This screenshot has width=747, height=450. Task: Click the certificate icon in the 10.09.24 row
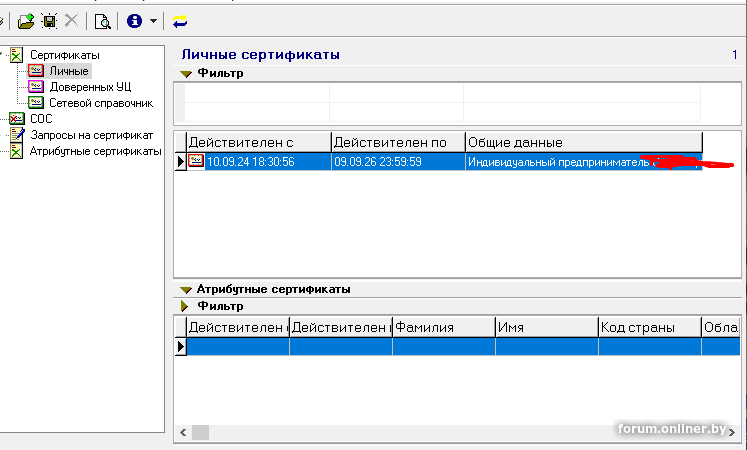[x=196, y=161]
